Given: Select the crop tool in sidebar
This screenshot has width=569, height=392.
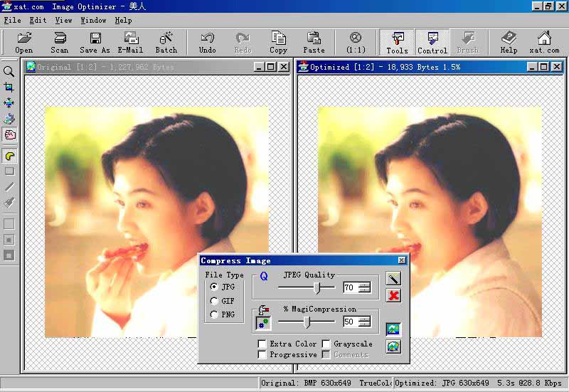Looking at the screenshot, I should pyautogui.click(x=9, y=88).
